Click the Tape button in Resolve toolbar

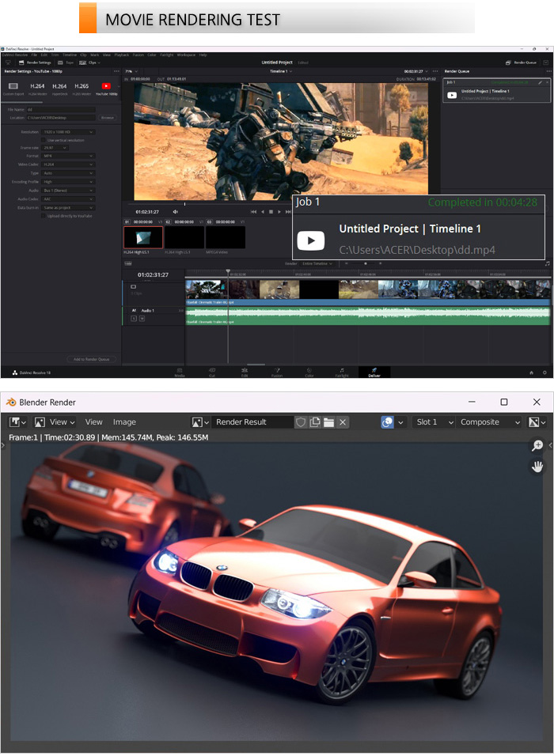coord(66,62)
